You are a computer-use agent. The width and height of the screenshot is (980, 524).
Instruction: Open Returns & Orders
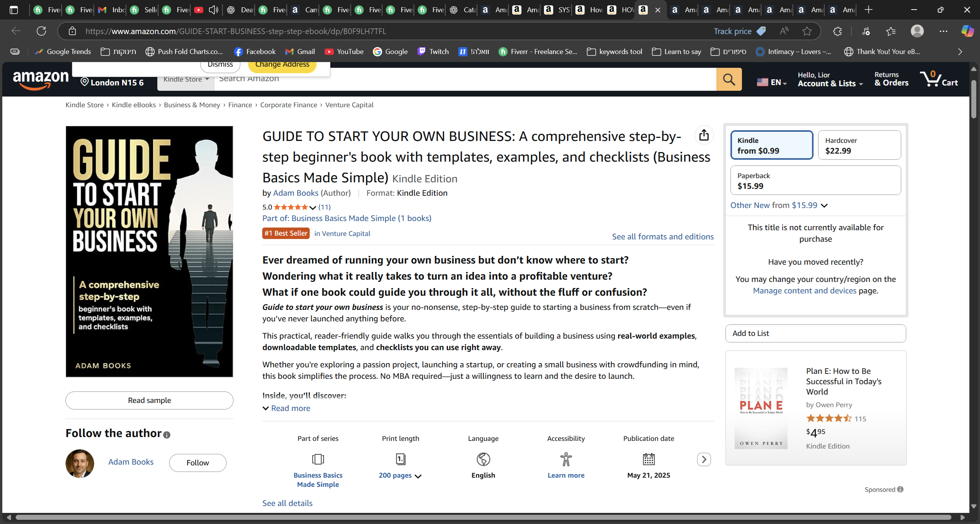891,79
